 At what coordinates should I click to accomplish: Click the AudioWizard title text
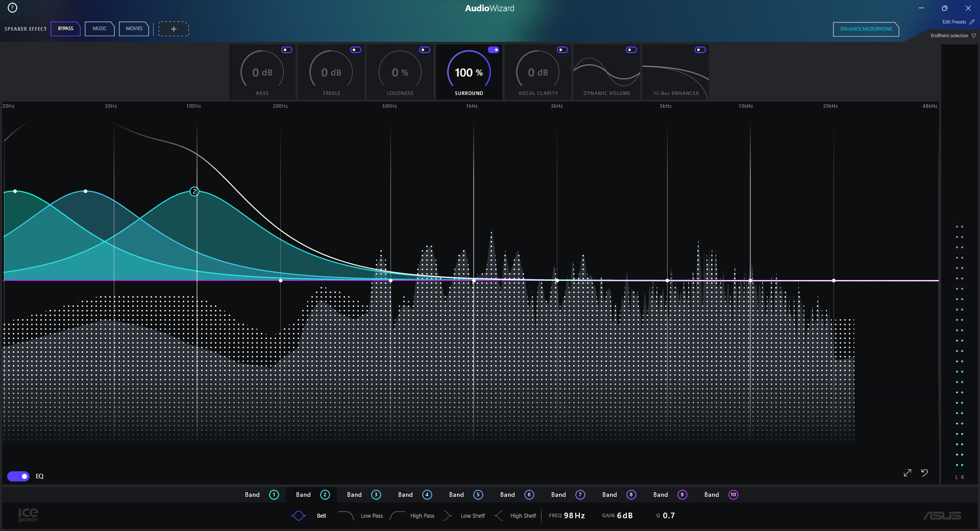click(x=489, y=8)
